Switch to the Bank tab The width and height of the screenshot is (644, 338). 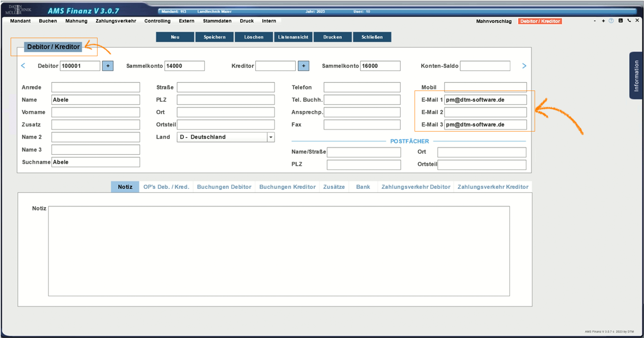coord(363,187)
